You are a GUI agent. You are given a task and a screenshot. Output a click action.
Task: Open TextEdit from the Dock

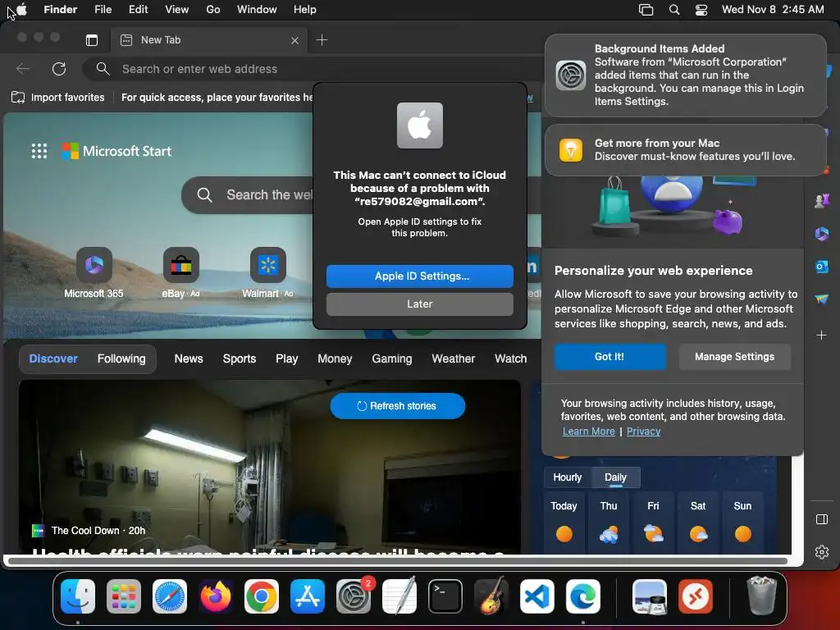(x=399, y=596)
